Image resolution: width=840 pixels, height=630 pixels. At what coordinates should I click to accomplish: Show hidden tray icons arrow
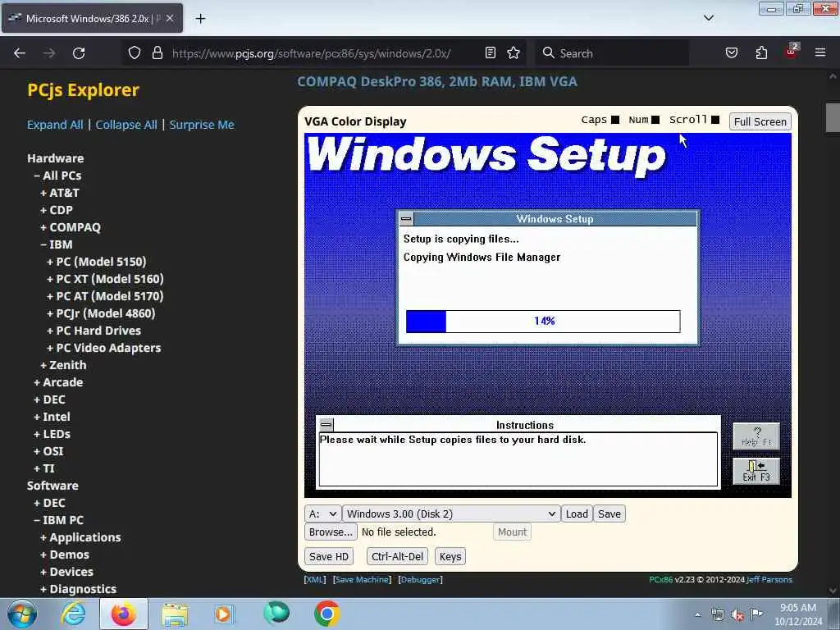click(697, 615)
